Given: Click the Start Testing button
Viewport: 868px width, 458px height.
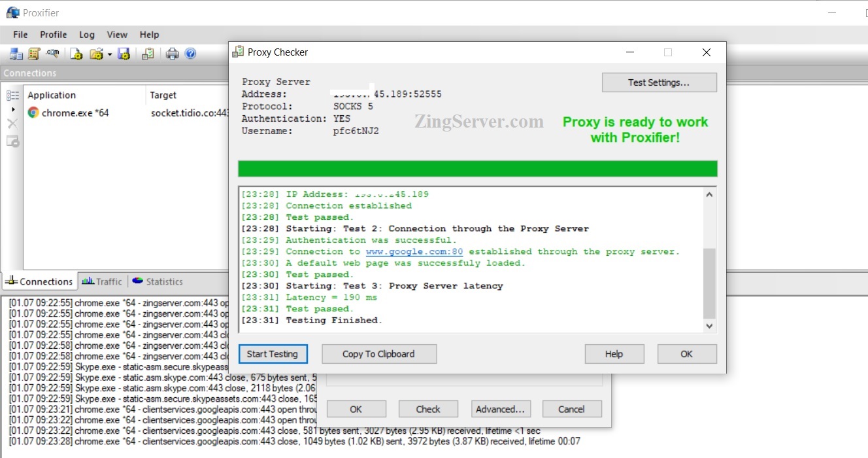Looking at the screenshot, I should [x=272, y=354].
